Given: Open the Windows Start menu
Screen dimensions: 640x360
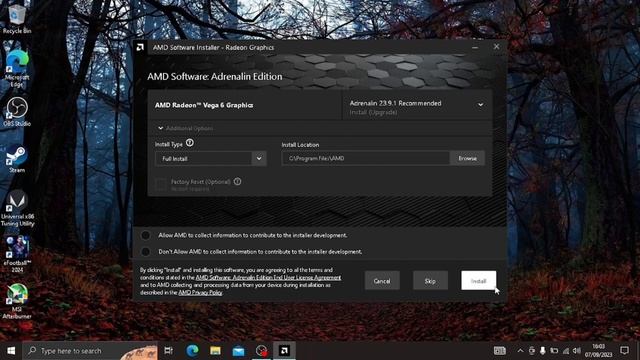Looking at the screenshot, I should 11,351.
